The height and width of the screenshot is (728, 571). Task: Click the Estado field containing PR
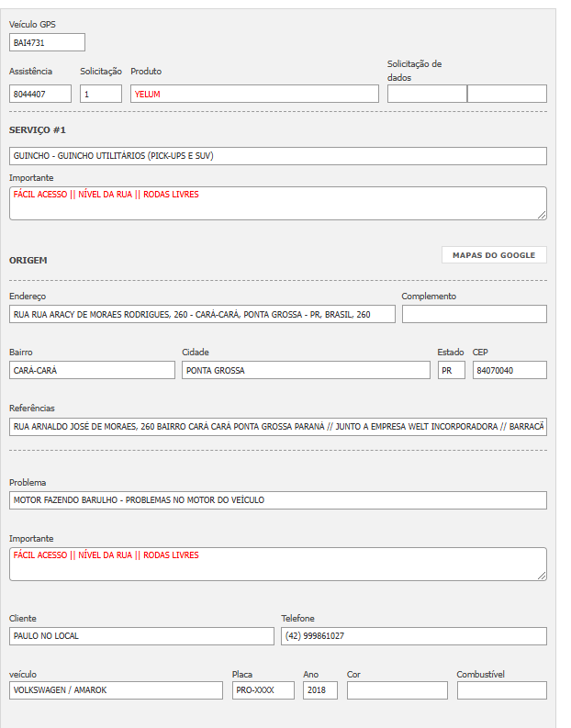(x=451, y=370)
